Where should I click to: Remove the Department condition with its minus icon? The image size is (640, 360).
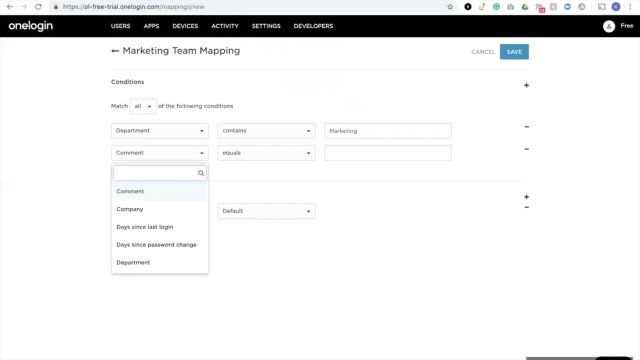point(527,127)
